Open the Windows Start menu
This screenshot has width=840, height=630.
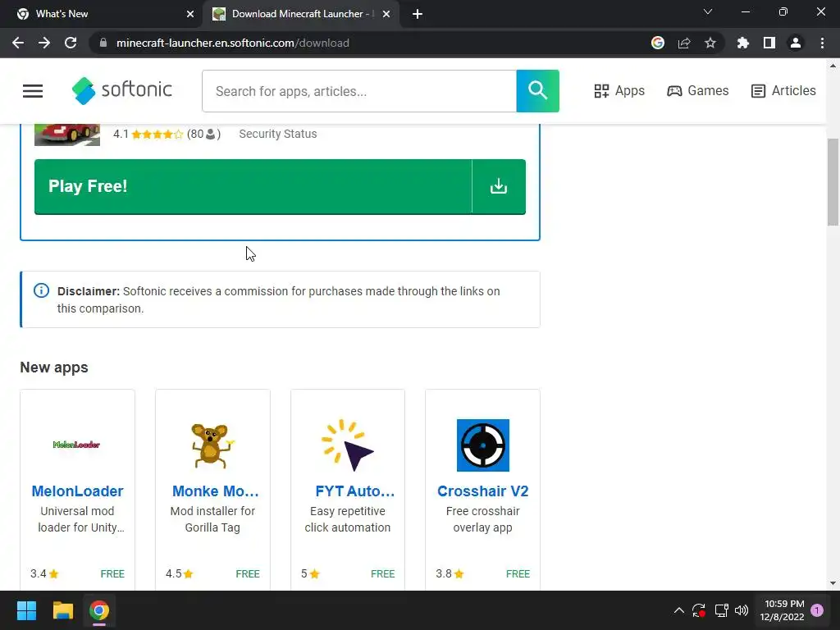pyautogui.click(x=26, y=610)
